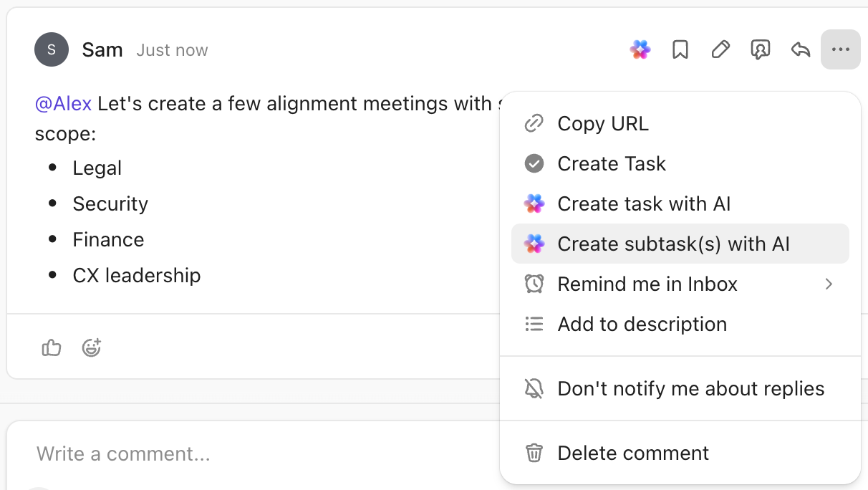Open ClickUp AI from the comment toolbar
The height and width of the screenshot is (490, 868).
(640, 49)
